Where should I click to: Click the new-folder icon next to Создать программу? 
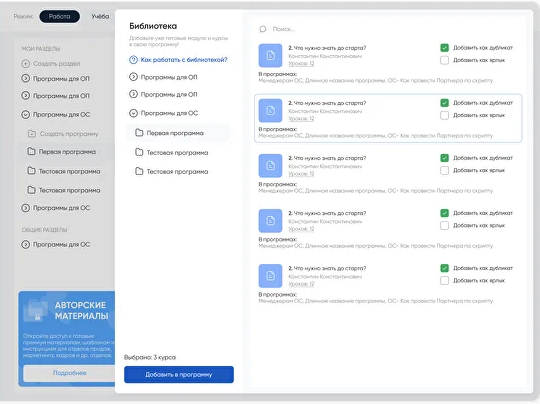click(32, 134)
